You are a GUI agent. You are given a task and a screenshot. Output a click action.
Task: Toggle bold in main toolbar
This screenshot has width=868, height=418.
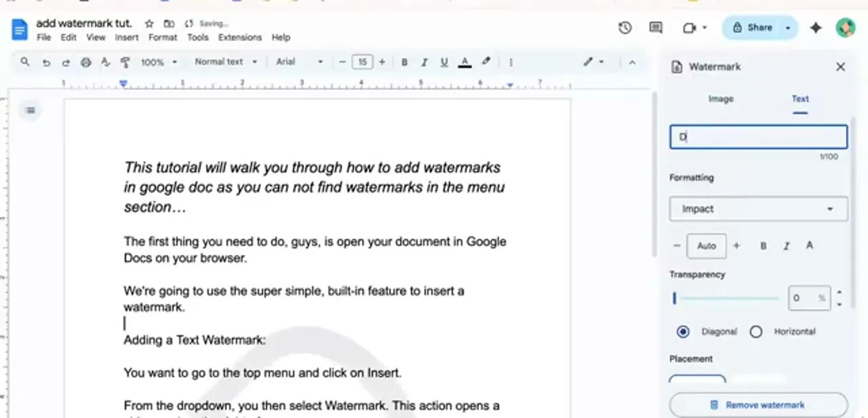click(404, 62)
